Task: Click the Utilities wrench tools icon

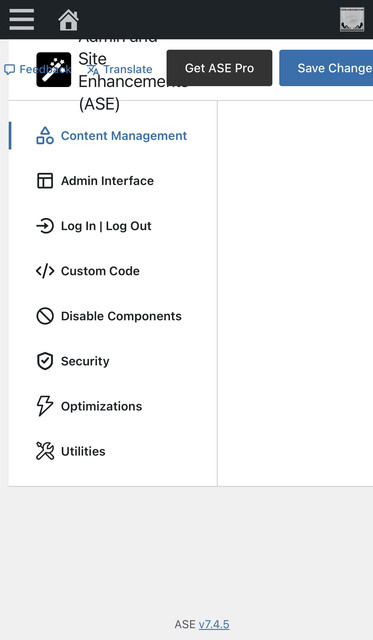Action: coord(45,451)
